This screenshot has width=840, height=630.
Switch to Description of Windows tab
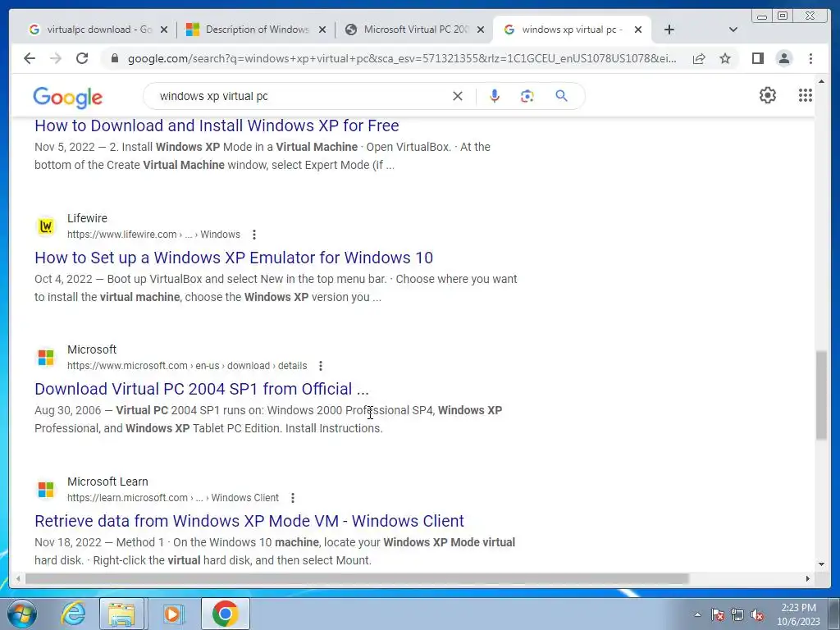point(249,30)
